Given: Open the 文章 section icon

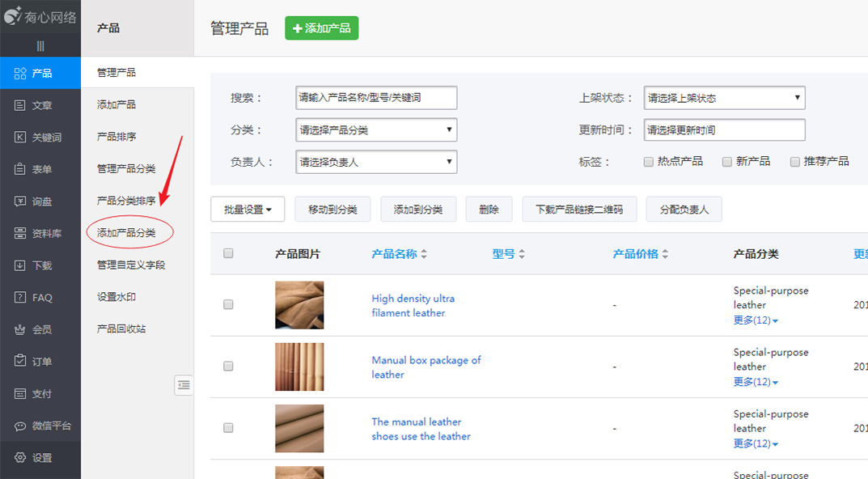Looking at the screenshot, I should click(20, 105).
